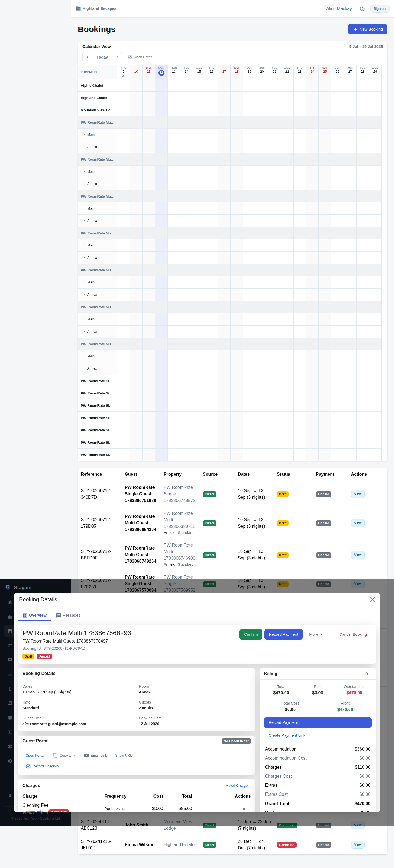Switch to the Messages tab
Image resolution: width=394 pixels, height=868 pixels.
coord(68,615)
